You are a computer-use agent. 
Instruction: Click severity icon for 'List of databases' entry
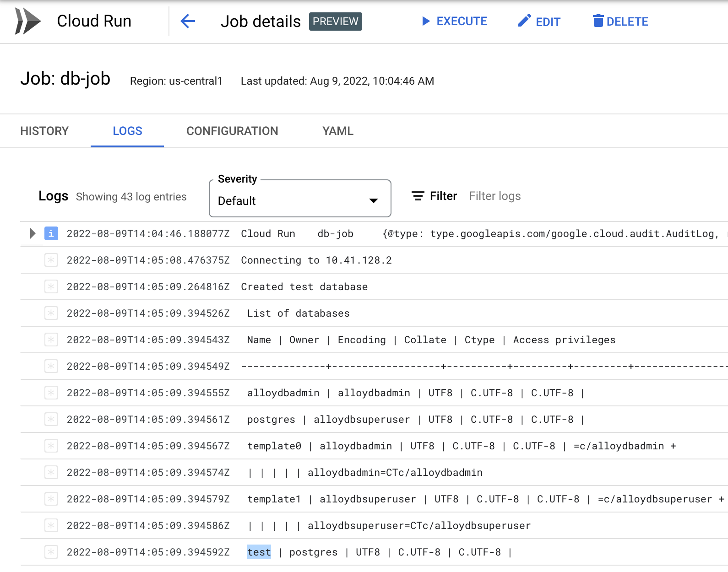tap(51, 313)
